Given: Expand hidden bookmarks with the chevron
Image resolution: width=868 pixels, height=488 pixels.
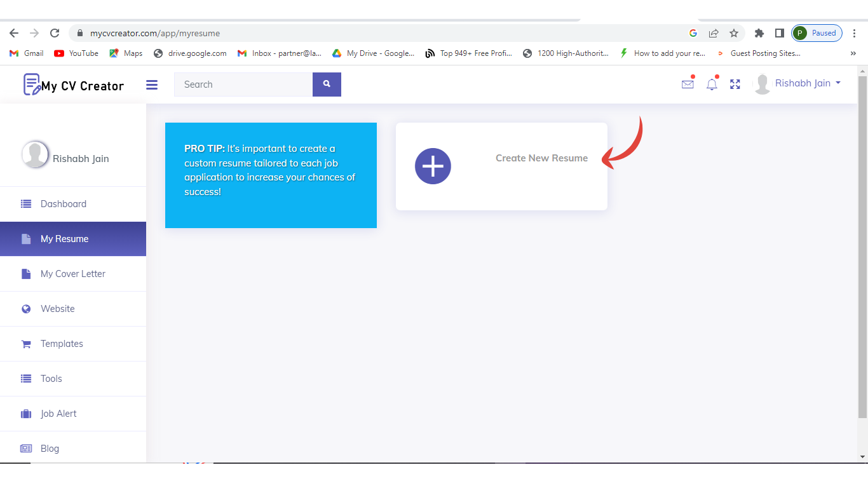Looking at the screenshot, I should [x=853, y=53].
